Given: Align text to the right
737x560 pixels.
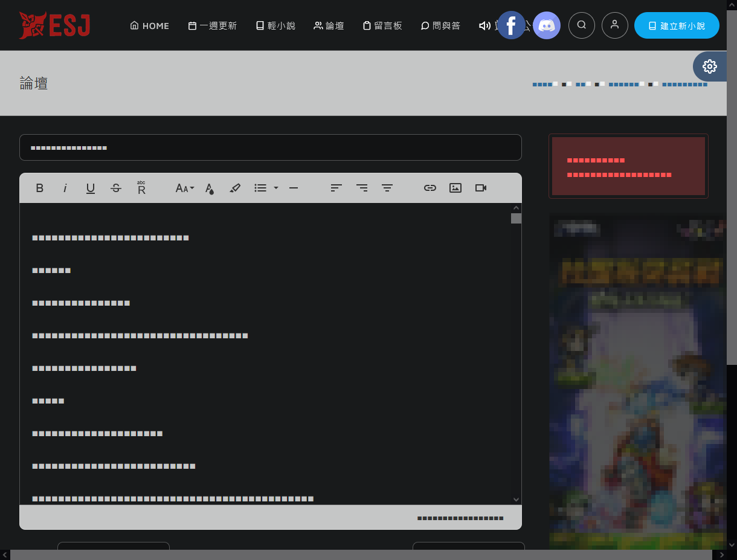Looking at the screenshot, I should [362, 188].
